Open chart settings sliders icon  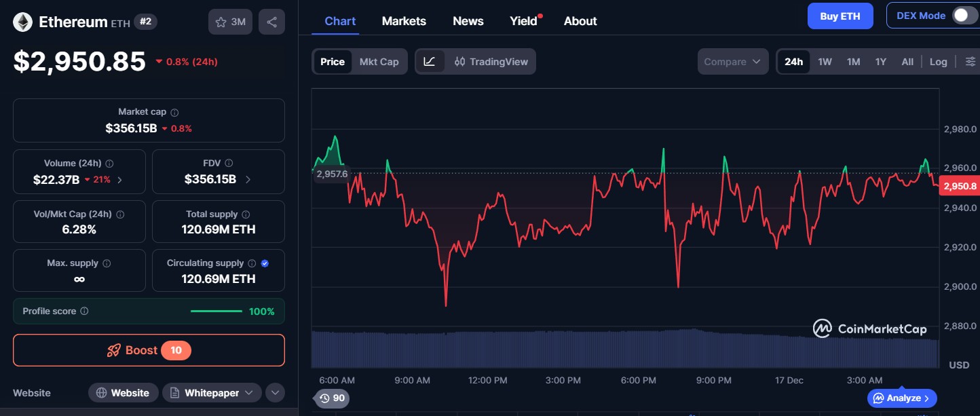pos(970,61)
